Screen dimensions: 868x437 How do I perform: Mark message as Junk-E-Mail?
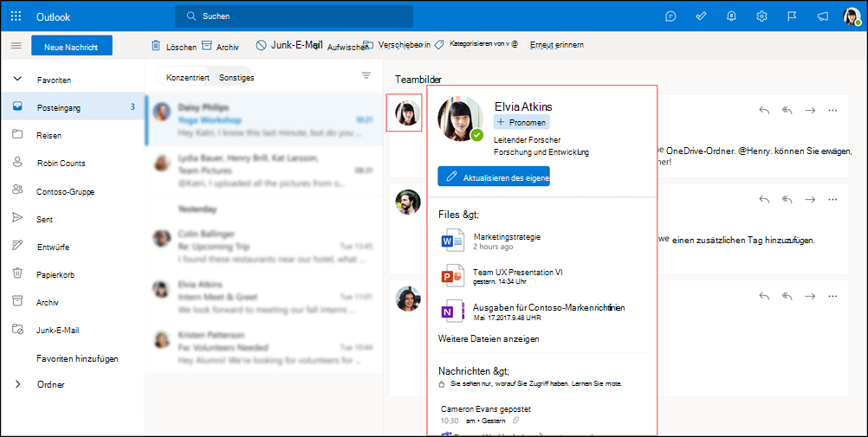pyautogui.click(x=288, y=46)
